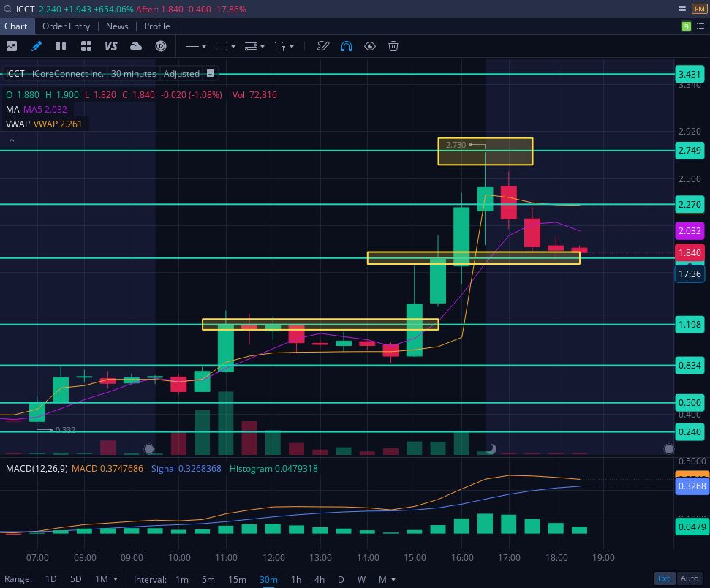This screenshot has height=588, width=710.
Task: Open the line tool dropdown arrow
Action: [204, 47]
